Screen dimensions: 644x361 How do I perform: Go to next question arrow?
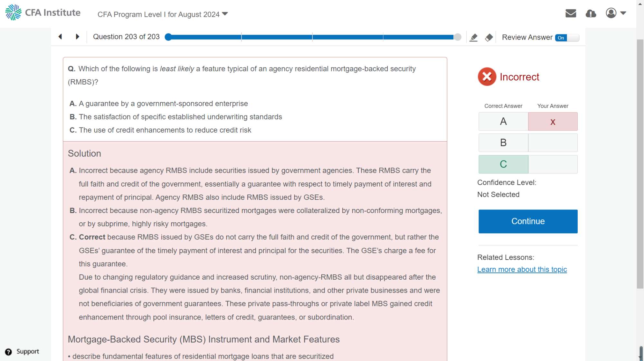coord(77,37)
